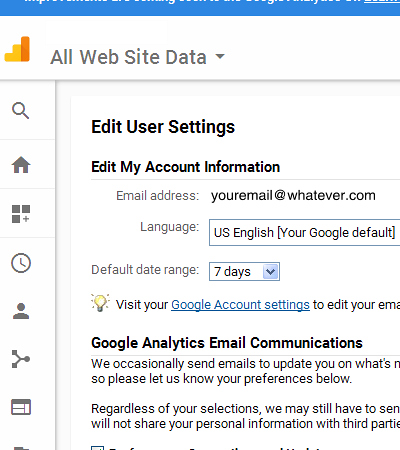Open Customization dashboards icon
400x450 pixels.
coord(21,214)
